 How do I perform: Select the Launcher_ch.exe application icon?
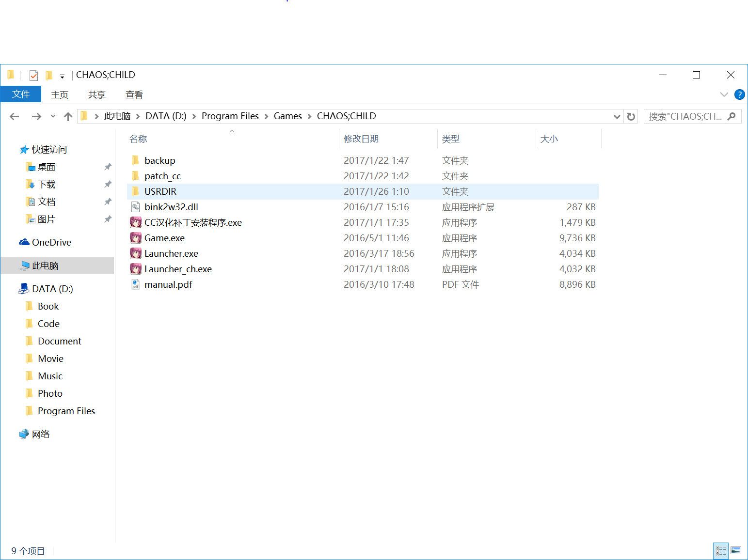click(136, 269)
